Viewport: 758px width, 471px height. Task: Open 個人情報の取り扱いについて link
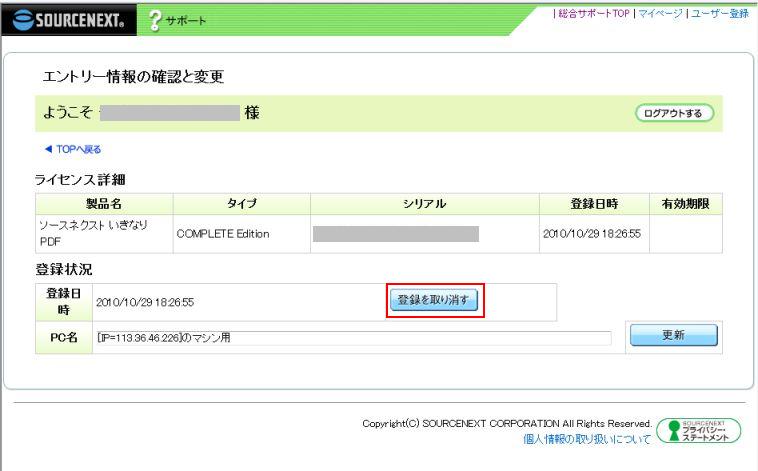tap(587, 439)
